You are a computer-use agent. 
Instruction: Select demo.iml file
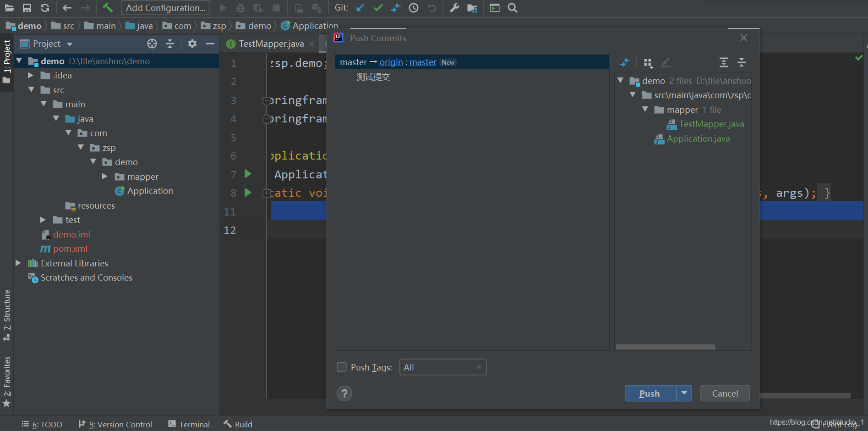pyautogui.click(x=71, y=234)
